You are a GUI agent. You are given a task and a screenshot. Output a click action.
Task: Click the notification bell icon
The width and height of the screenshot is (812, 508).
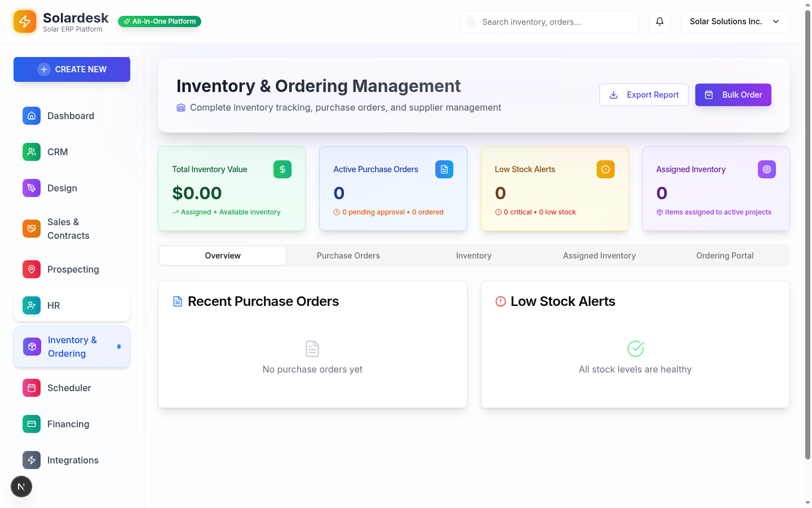click(659, 21)
